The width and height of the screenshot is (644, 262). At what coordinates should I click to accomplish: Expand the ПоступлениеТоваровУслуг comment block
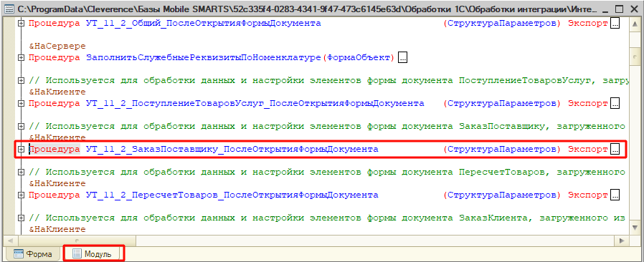coord(21,81)
